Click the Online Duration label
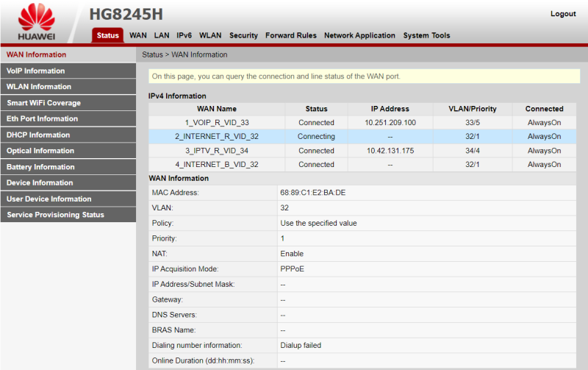588x370 pixels. (203, 360)
